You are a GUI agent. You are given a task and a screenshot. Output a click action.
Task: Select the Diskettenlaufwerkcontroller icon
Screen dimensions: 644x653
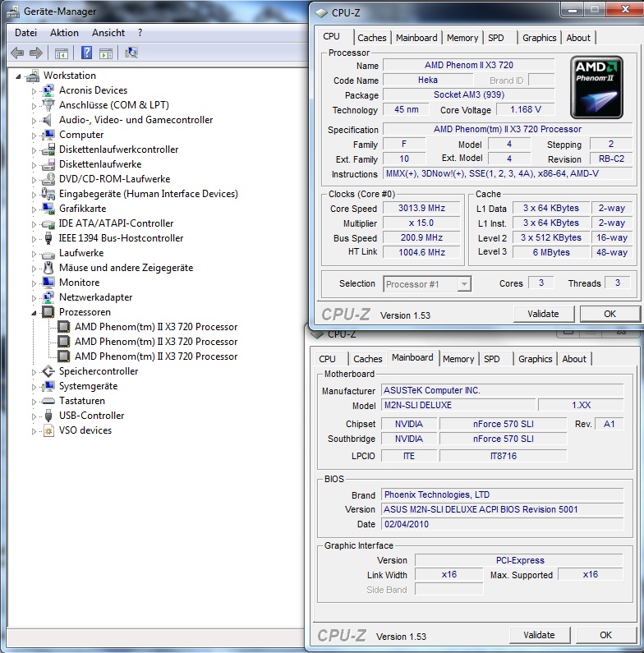click(x=48, y=149)
